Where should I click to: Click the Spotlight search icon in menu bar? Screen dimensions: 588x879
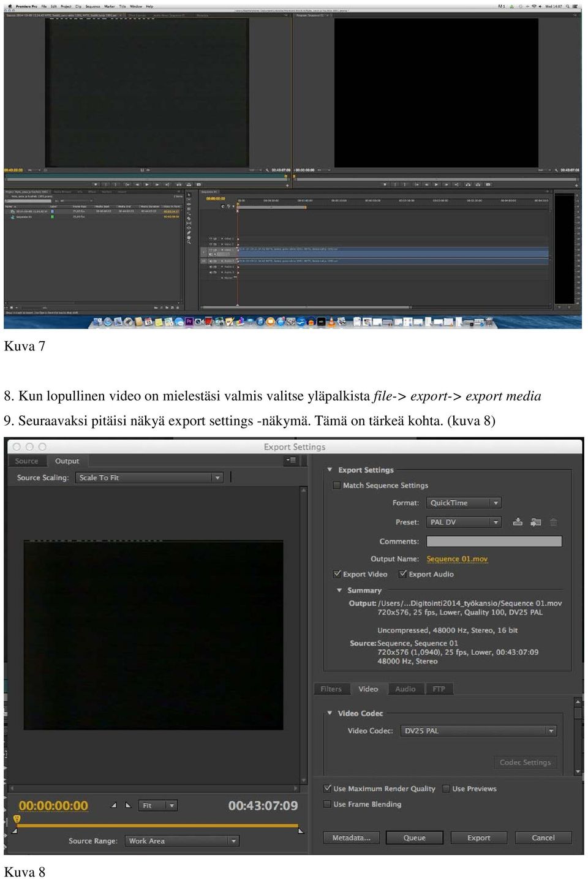click(567, 6)
